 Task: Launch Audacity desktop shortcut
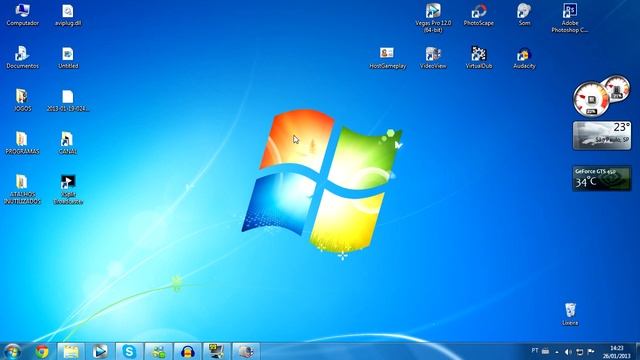524,57
